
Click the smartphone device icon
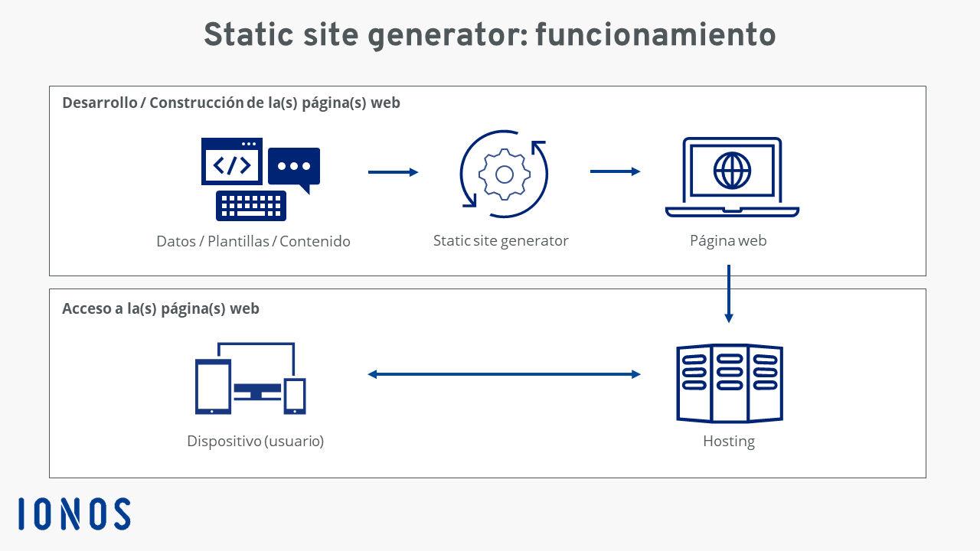pyautogui.click(x=295, y=396)
